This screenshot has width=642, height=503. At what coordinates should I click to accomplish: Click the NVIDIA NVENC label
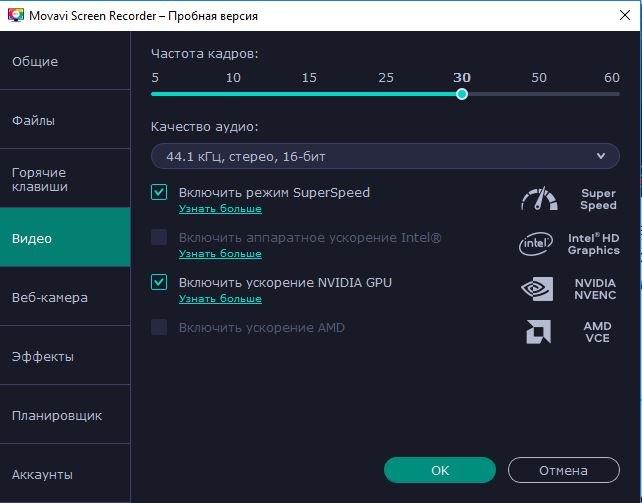click(x=595, y=289)
